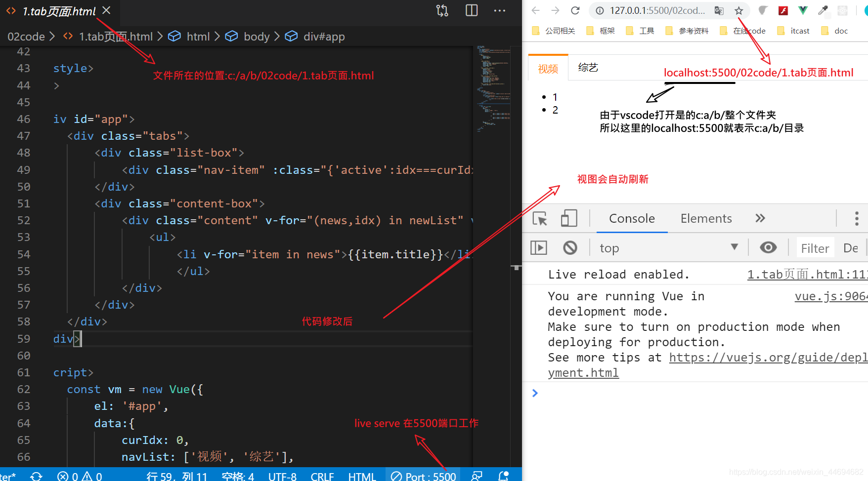
Task: Open the 1.tab页面.html:11 source link
Action: pyautogui.click(x=807, y=274)
